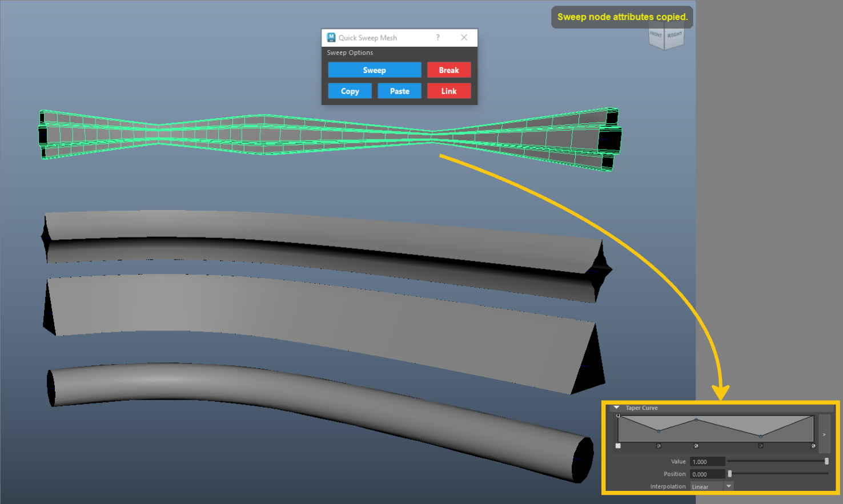This screenshot has width=843, height=504.
Task: Collapse the Taper Curve section
Action: click(617, 408)
